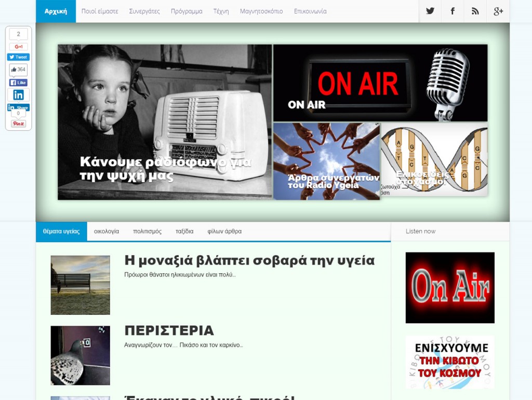Switch to the πολιτισμός tab
The height and width of the screenshot is (400, 532).
coord(147,231)
